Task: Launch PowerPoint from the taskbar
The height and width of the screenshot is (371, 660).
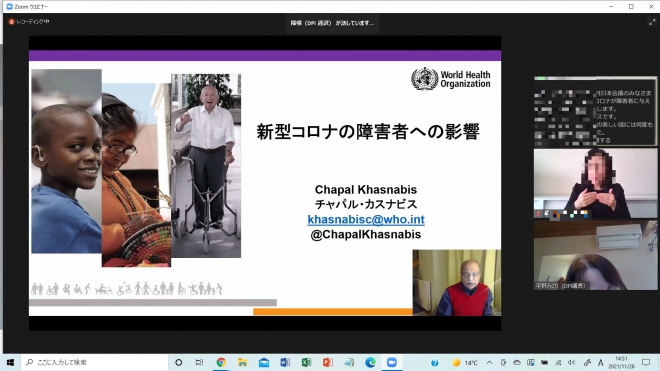Action: pyautogui.click(x=327, y=363)
